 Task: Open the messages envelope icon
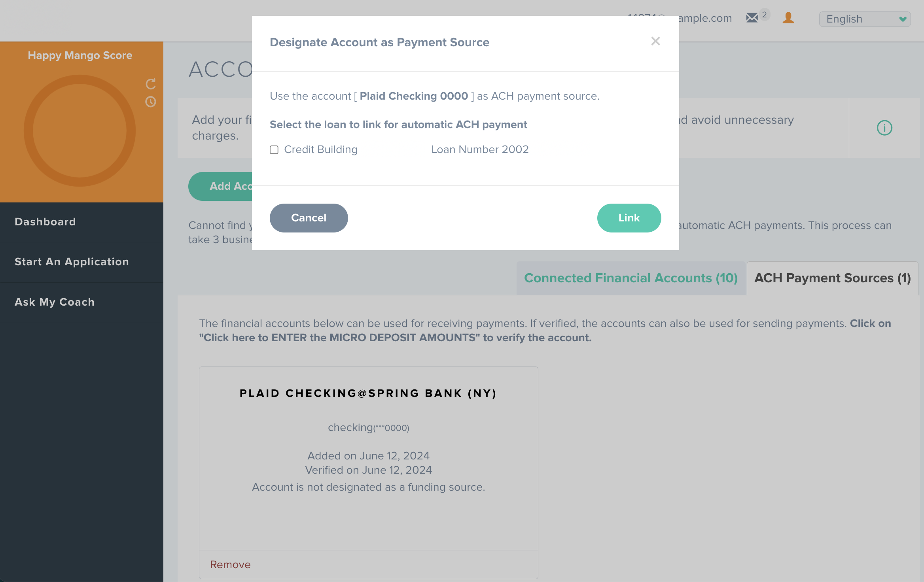pyautogui.click(x=752, y=18)
